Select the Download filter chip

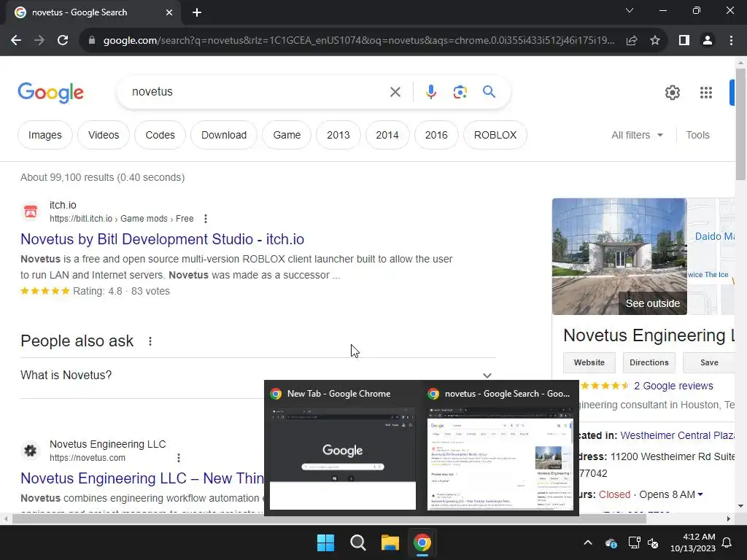click(224, 135)
